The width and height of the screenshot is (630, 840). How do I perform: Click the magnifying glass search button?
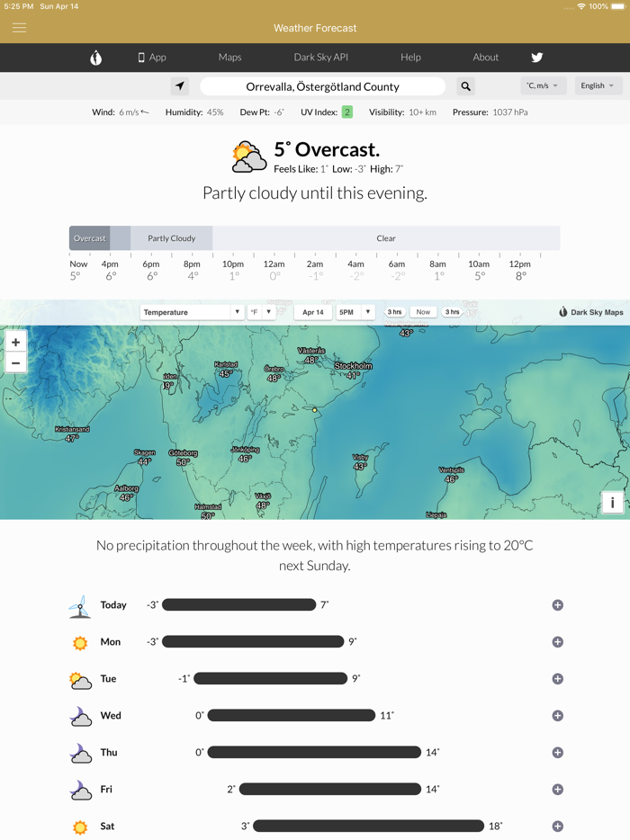click(x=465, y=85)
